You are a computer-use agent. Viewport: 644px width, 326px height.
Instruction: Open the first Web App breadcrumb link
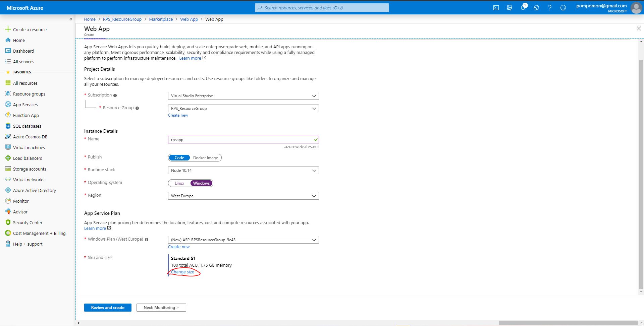189,19
